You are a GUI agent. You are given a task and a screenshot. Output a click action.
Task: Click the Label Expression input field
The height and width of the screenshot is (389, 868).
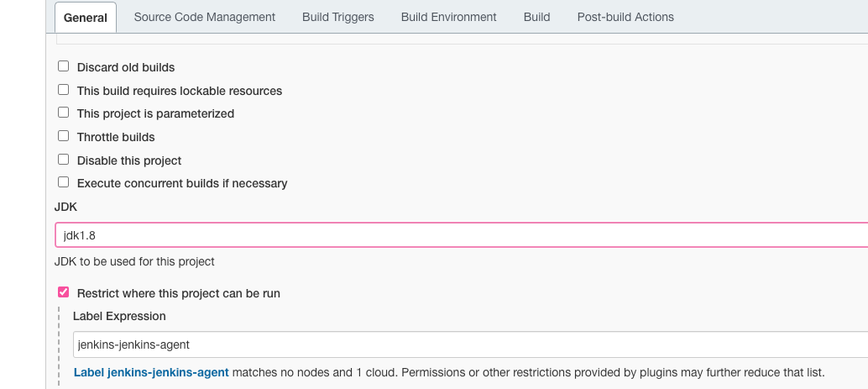click(x=468, y=344)
